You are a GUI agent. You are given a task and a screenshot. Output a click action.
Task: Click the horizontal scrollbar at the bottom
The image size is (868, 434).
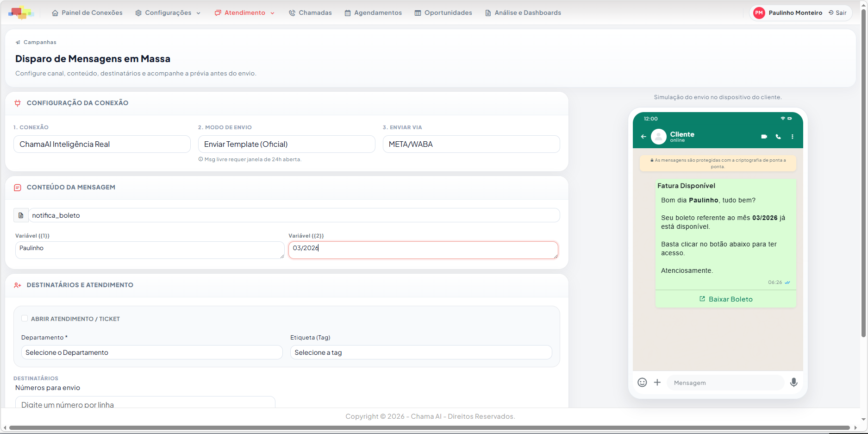pyautogui.click(x=429, y=428)
